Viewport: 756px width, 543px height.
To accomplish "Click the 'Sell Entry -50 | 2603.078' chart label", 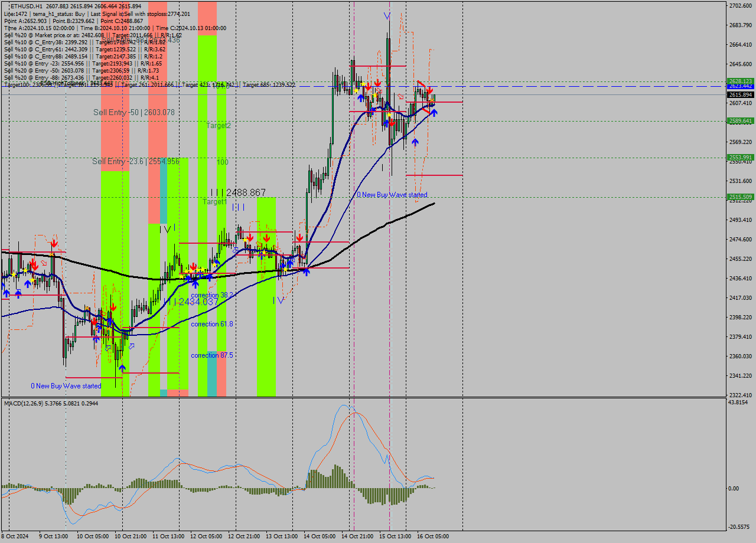I will (134, 112).
